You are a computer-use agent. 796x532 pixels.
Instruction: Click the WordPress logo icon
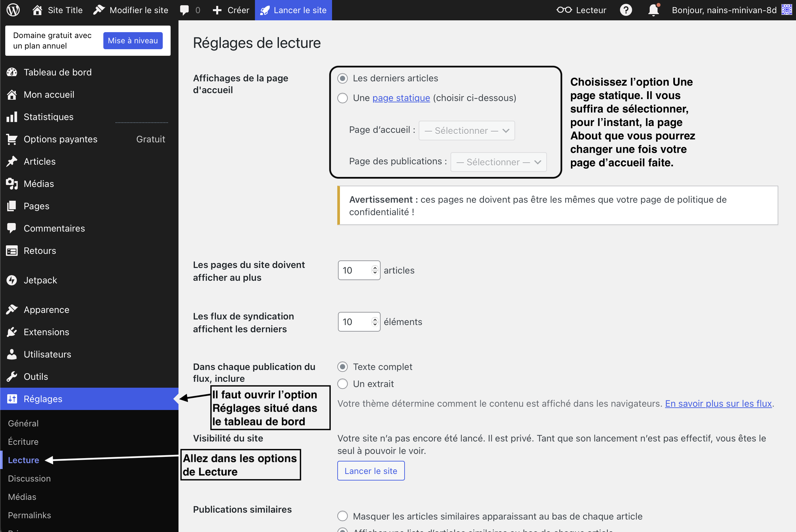click(x=13, y=10)
